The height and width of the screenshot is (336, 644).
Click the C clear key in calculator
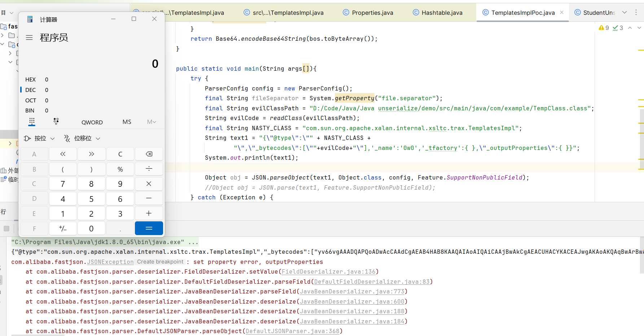[120, 154]
